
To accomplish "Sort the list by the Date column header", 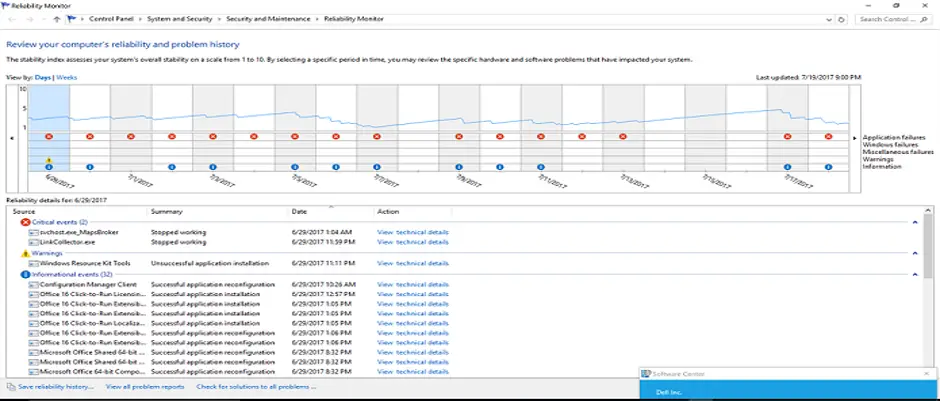I will pyautogui.click(x=300, y=211).
